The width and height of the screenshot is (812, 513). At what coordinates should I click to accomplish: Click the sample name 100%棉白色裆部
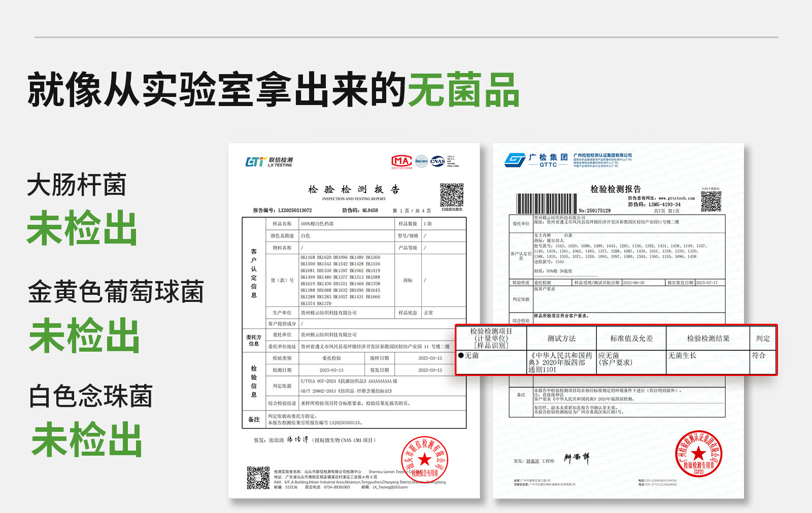pos(317,224)
